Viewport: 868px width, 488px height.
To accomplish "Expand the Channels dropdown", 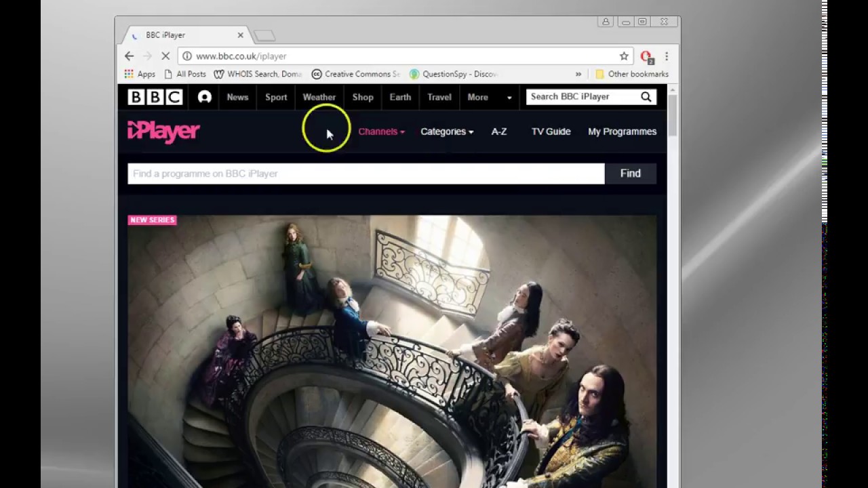I will [x=381, y=131].
